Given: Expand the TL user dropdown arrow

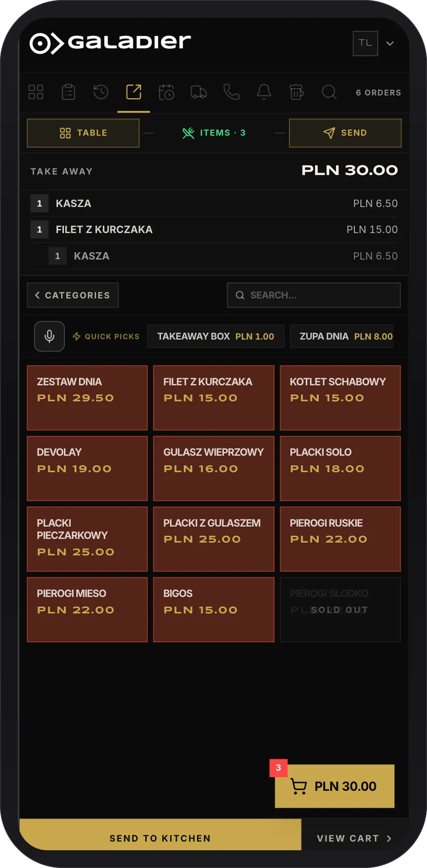Looking at the screenshot, I should (390, 44).
